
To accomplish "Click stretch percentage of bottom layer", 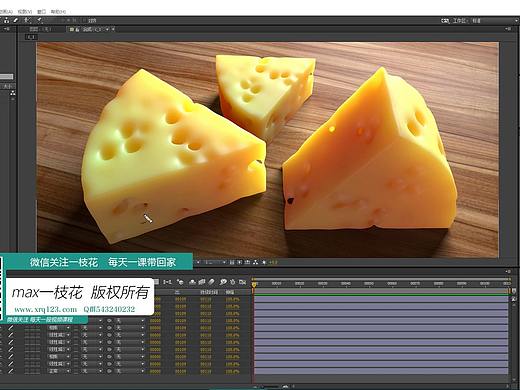I will (x=232, y=371).
